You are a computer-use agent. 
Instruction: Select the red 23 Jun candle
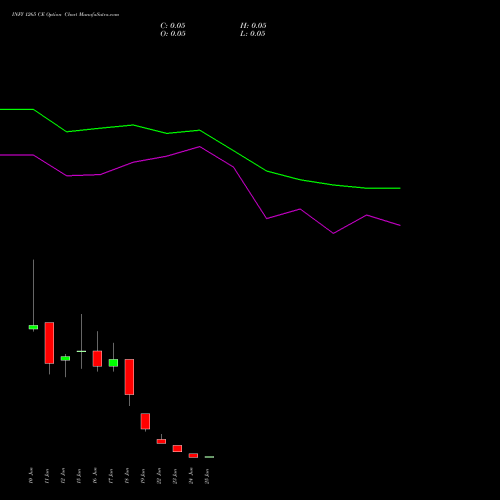click(x=177, y=448)
